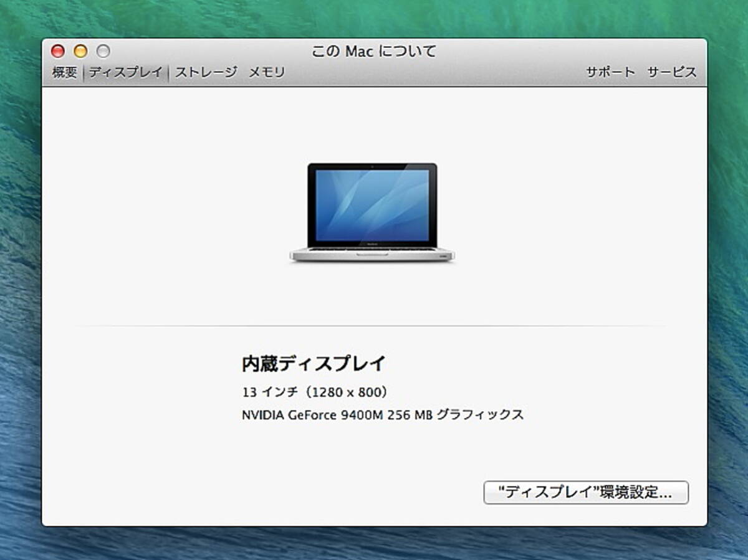Select the ディスプレイ tab
748x560 pixels.
click(125, 72)
